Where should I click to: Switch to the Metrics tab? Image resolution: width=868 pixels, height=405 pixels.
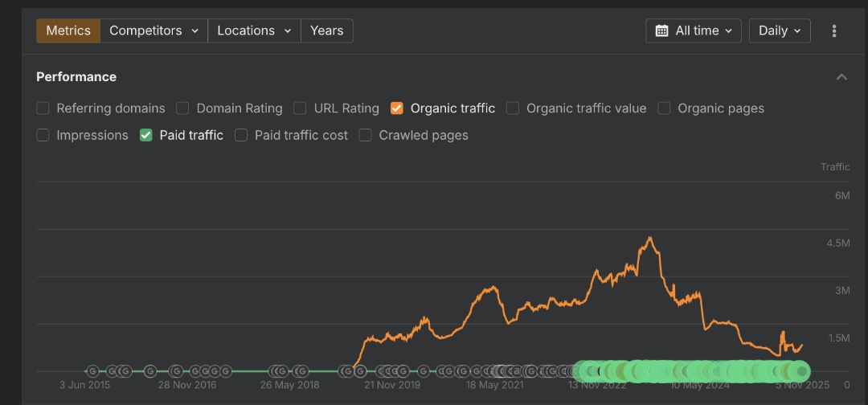pyautogui.click(x=68, y=31)
